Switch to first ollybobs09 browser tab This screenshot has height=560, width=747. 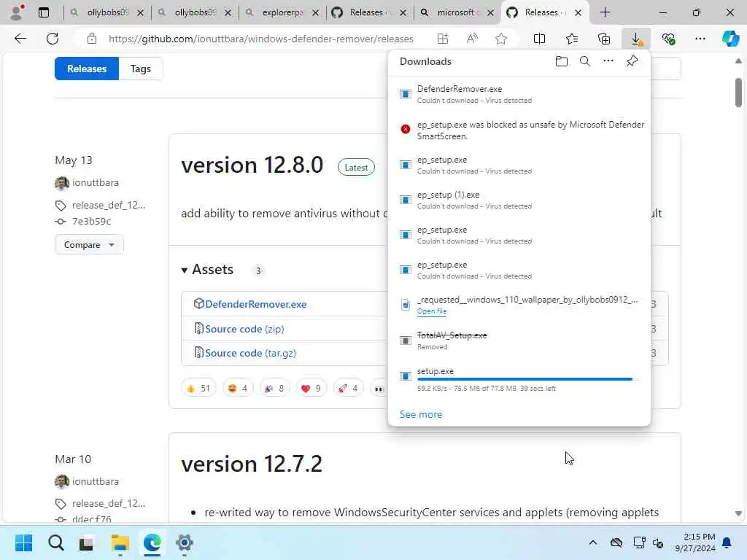107,12
